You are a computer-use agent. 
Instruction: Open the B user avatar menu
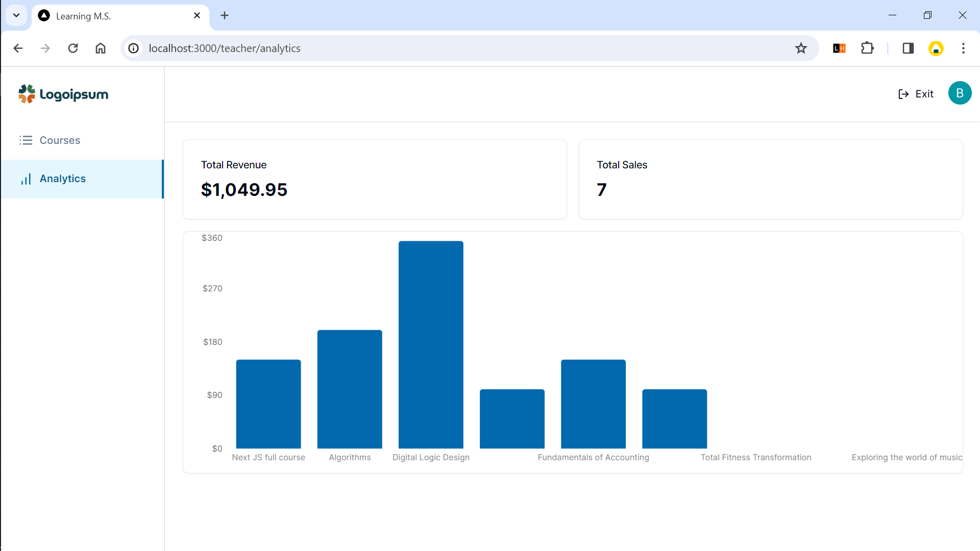click(x=960, y=93)
